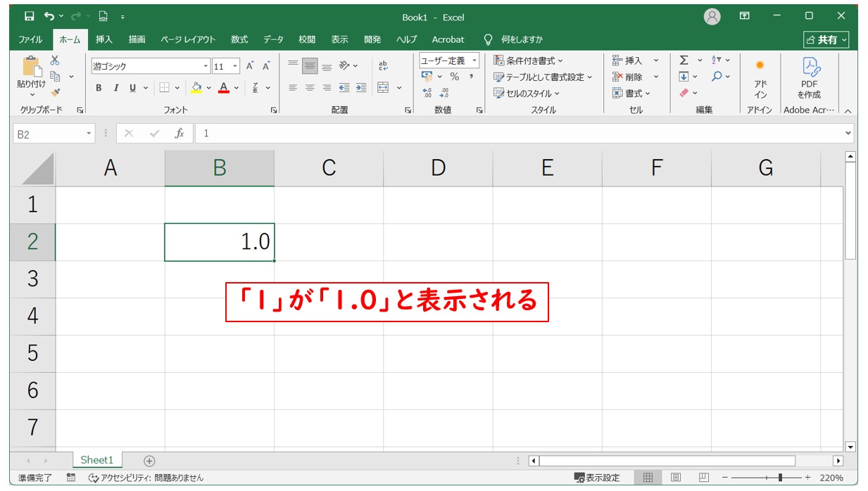
Task: Toggle align text left
Action: pos(293,88)
